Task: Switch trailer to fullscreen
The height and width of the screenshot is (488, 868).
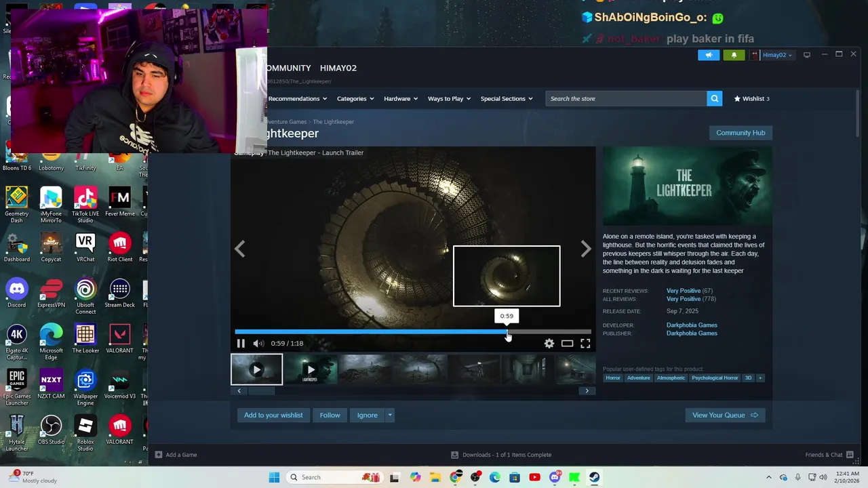Action: point(585,344)
